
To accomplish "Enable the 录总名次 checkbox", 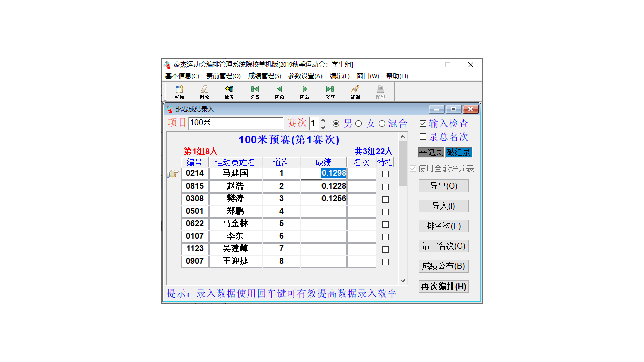I will point(423,136).
